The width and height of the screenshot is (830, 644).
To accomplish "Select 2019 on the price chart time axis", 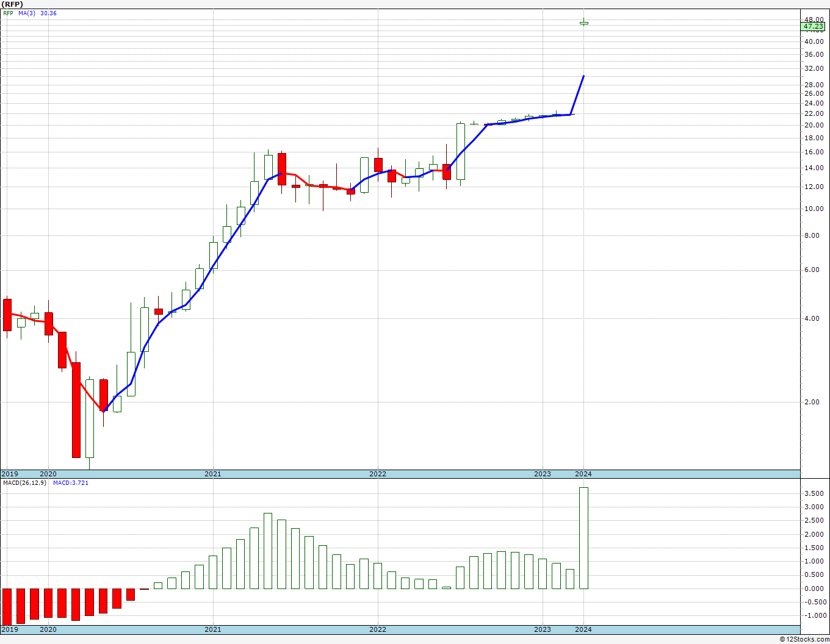I will pyautogui.click(x=10, y=474).
